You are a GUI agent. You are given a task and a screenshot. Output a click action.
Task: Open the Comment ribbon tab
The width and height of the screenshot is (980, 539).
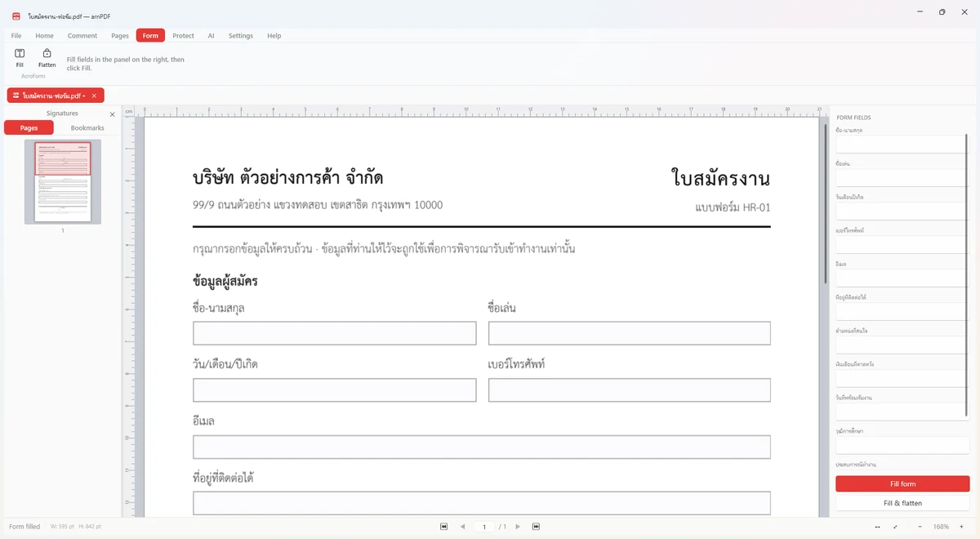click(x=82, y=36)
